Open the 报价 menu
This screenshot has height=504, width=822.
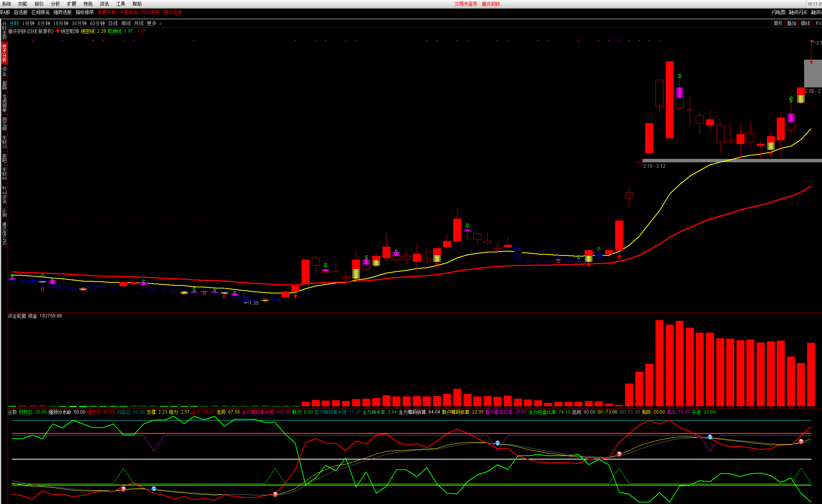point(39,4)
